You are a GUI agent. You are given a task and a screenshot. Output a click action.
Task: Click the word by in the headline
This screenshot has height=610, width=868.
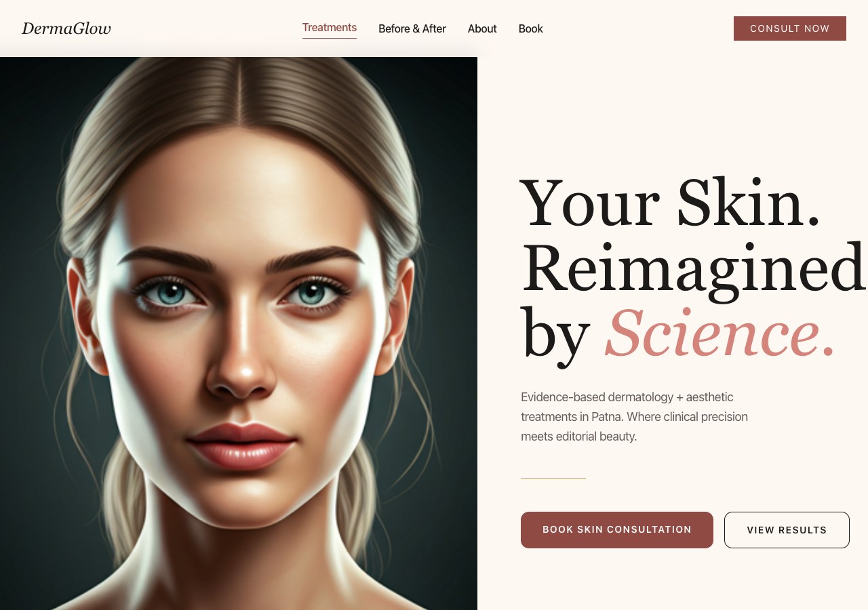pos(555,334)
